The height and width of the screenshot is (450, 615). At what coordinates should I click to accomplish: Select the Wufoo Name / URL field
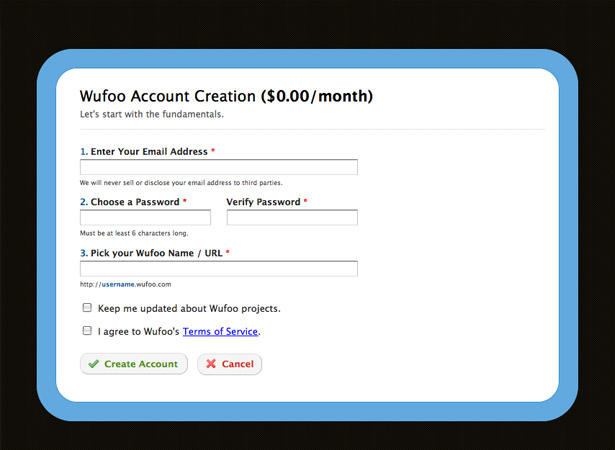(x=219, y=269)
